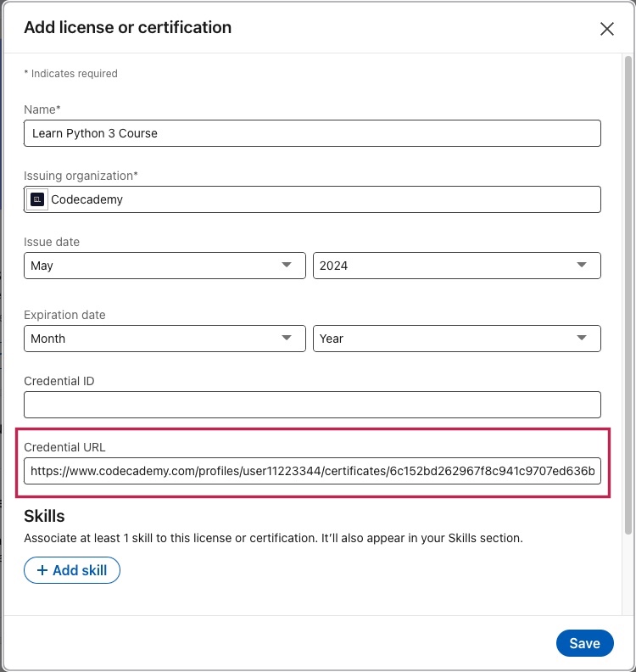Click the Credential ID label text

tap(59, 381)
